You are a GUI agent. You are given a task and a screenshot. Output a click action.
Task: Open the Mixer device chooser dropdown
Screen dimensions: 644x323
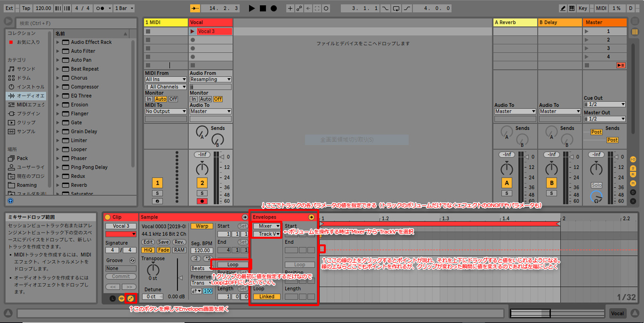click(267, 226)
